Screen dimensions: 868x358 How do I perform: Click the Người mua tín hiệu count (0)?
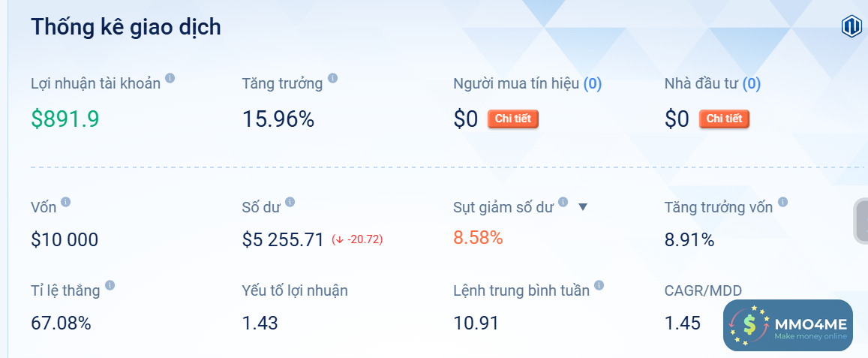coord(593,84)
